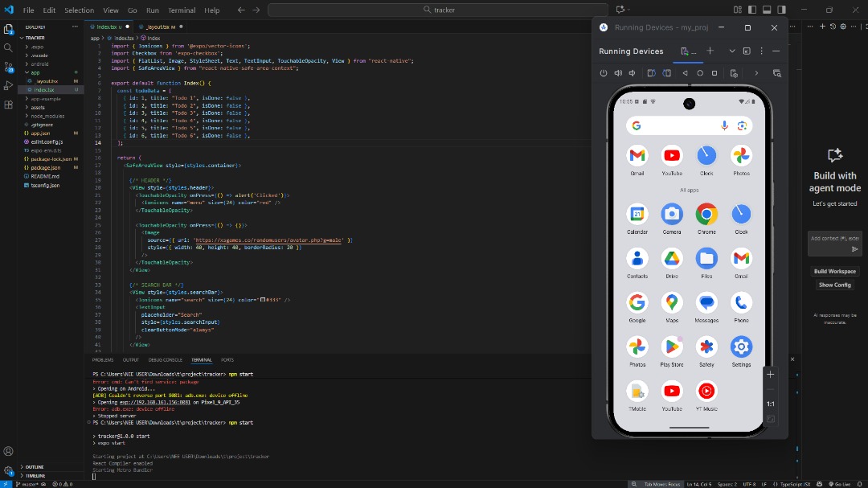Viewport: 868px width, 488px height.
Task: Open Settings app on the emulator
Action: (741, 352)
